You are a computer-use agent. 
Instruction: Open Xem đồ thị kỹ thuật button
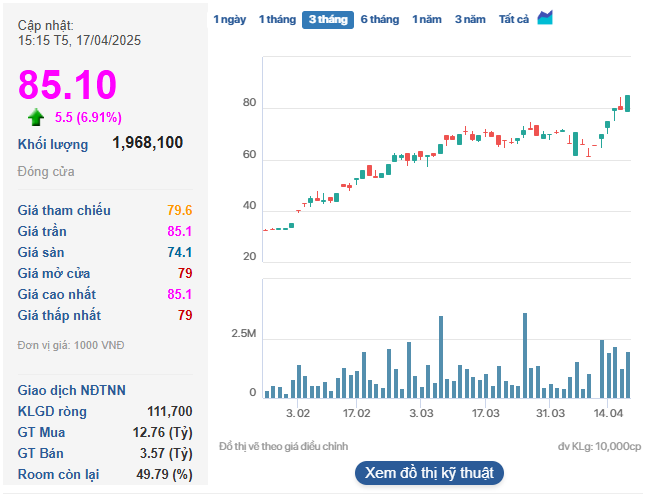coord(429,473)
